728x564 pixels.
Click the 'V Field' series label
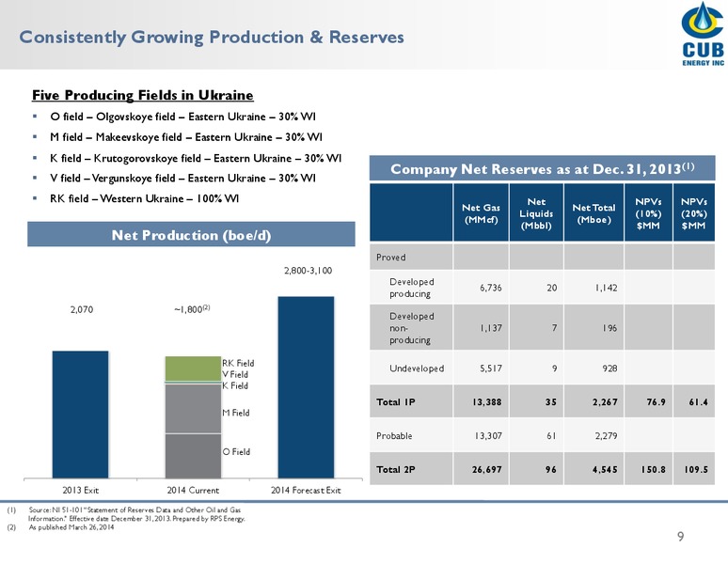click(235, 374)
